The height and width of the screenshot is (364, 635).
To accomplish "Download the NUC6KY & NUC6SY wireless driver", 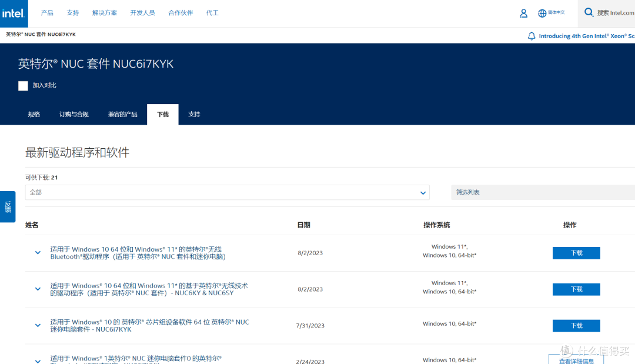I will pos(576,289).
